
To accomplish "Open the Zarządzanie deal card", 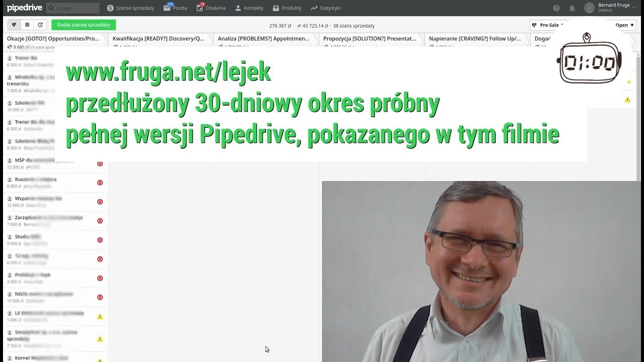I will 55,221.
